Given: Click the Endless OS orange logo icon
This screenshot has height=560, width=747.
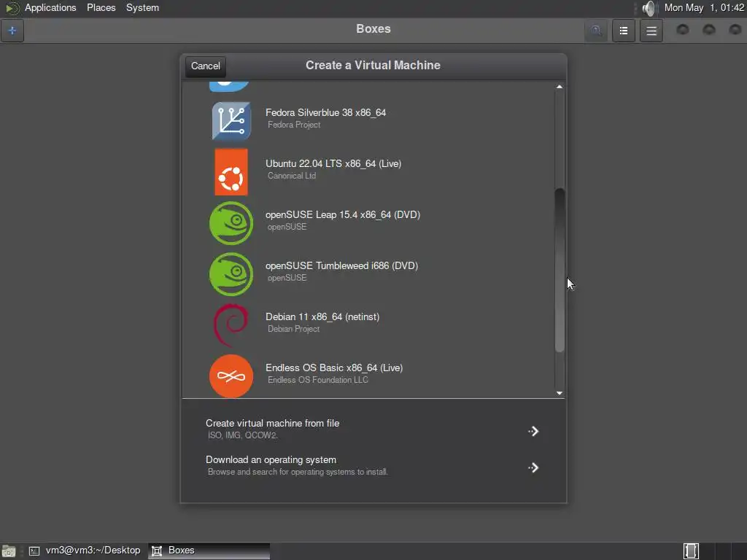Looking at the screenshot, I should point(231,376).
